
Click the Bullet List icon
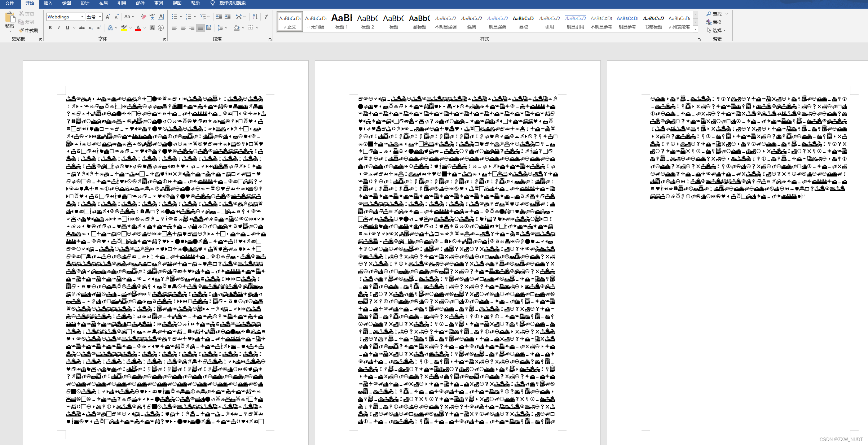pyautogui.click(x=175, y=17)
